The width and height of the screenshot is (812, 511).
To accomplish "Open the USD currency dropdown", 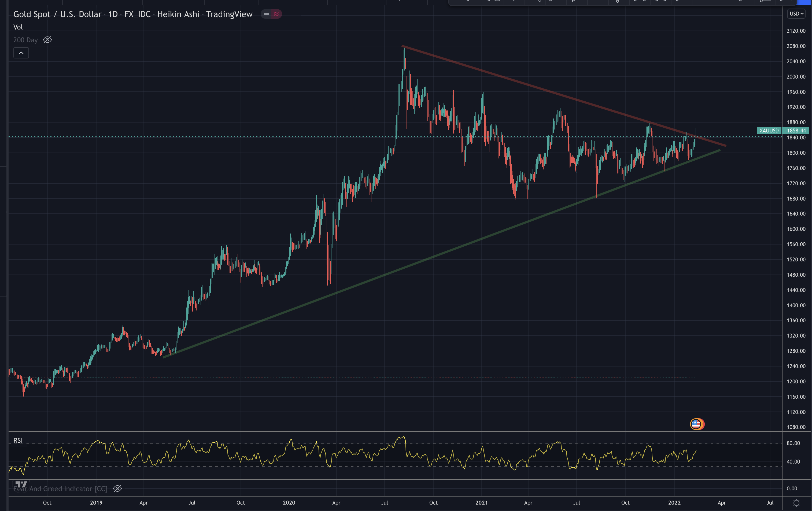I will coord(796,14).
